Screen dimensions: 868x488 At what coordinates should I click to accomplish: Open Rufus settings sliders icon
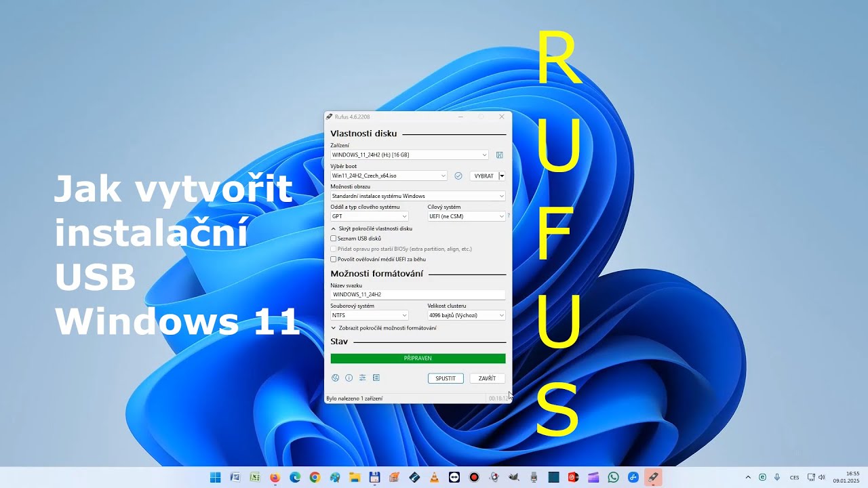click(362, 378)
